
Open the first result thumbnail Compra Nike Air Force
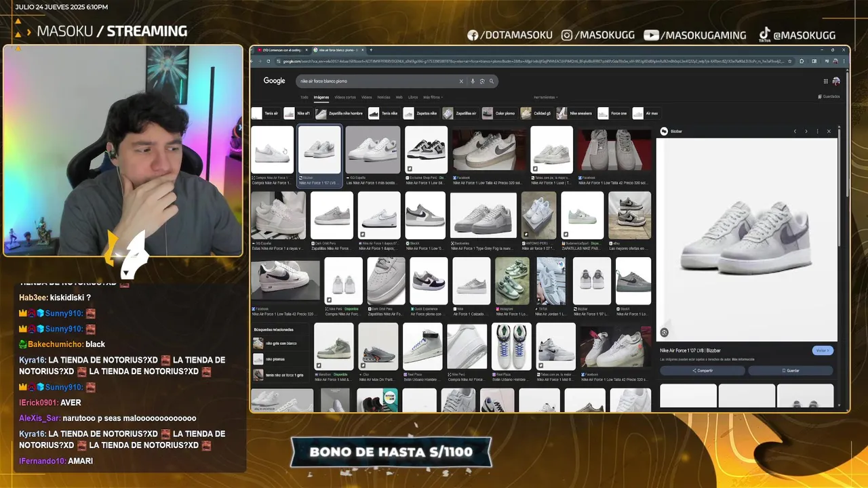(272, 150)
